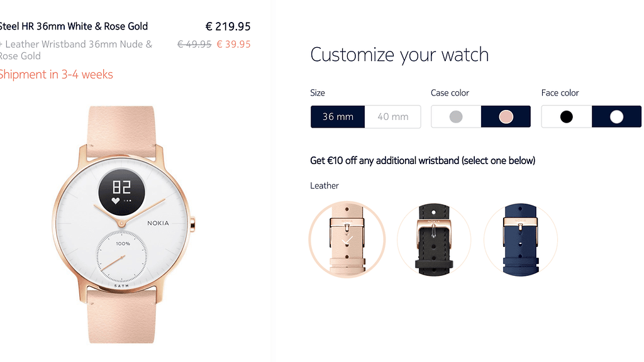This screenshot has height=362, width=644.
Task: Click the Steel HR 36mm product title
Action: [74, 26]
